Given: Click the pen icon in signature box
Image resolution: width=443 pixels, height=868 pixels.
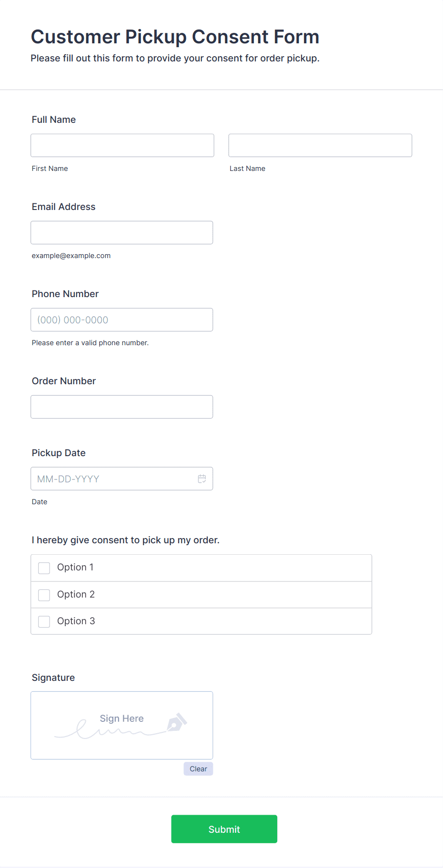Looking at the screenshot, I should [177, 722].
